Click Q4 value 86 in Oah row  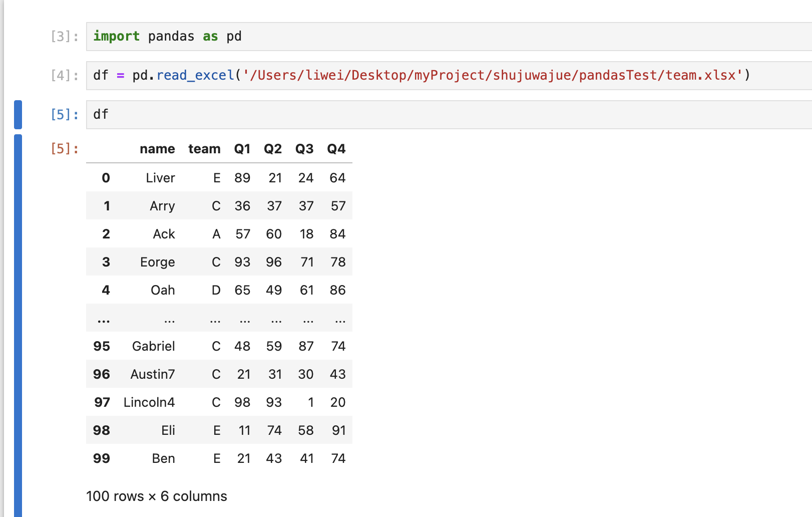[337, 290]
